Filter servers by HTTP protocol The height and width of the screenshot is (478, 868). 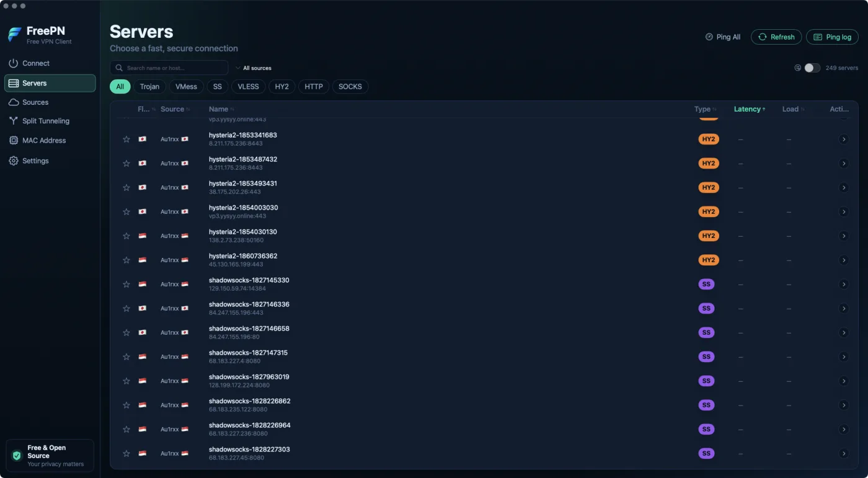click(x=314, y=87)
